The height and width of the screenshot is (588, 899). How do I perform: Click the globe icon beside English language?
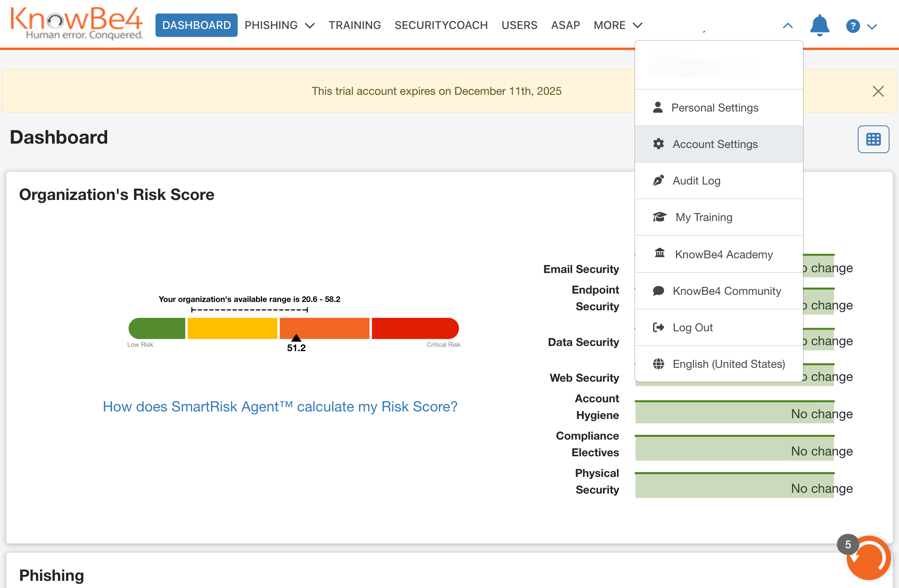coord(659,364)
